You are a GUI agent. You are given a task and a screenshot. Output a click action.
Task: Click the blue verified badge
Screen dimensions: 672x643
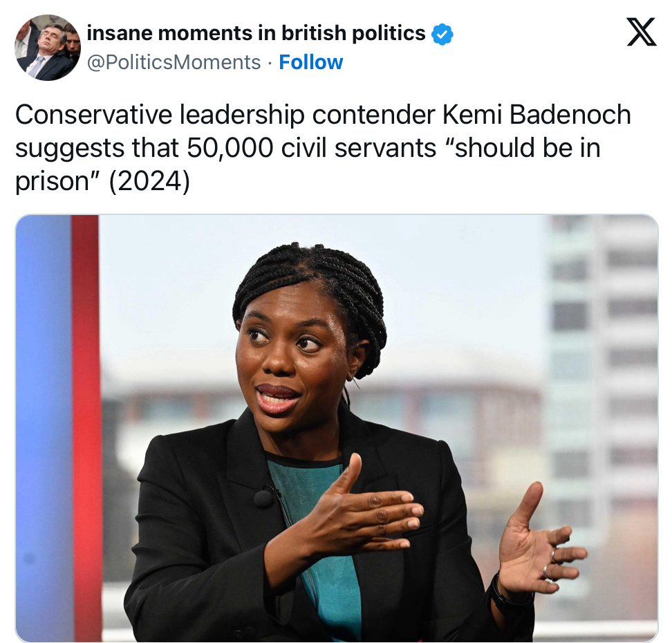click(442, 33)
